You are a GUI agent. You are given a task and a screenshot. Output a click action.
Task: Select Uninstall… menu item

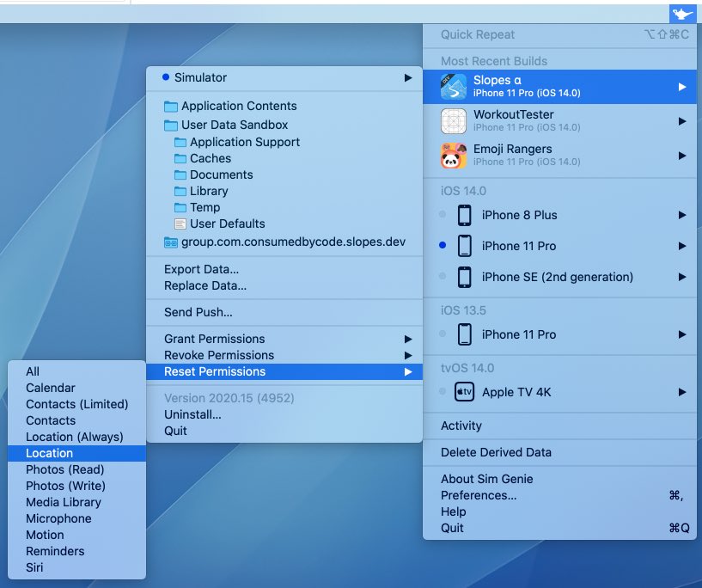pyautogui.click(x=284, y=414)
